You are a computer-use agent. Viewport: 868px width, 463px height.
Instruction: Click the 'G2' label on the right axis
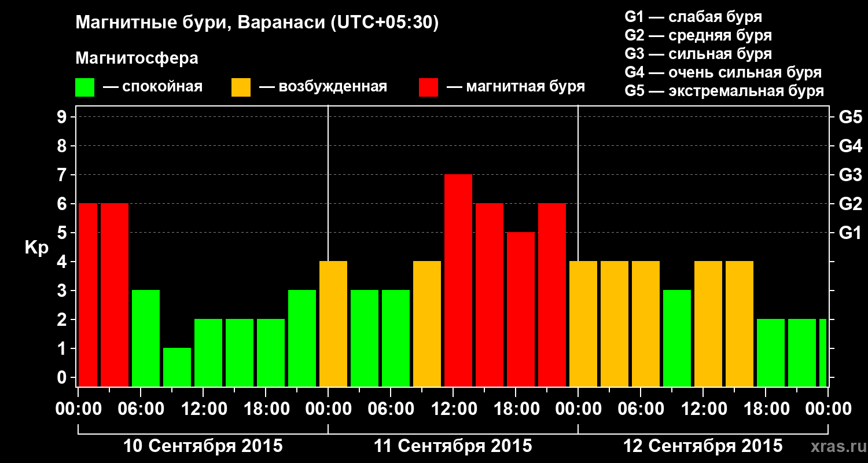pos(850,204)
